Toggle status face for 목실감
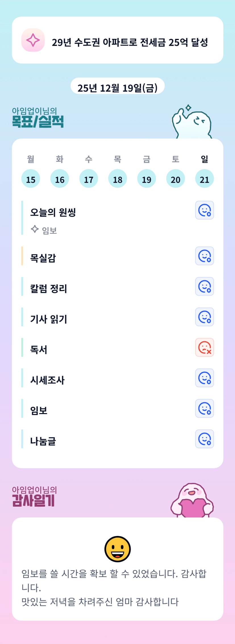This screenshot has height=644, width=235. point(204,256)
